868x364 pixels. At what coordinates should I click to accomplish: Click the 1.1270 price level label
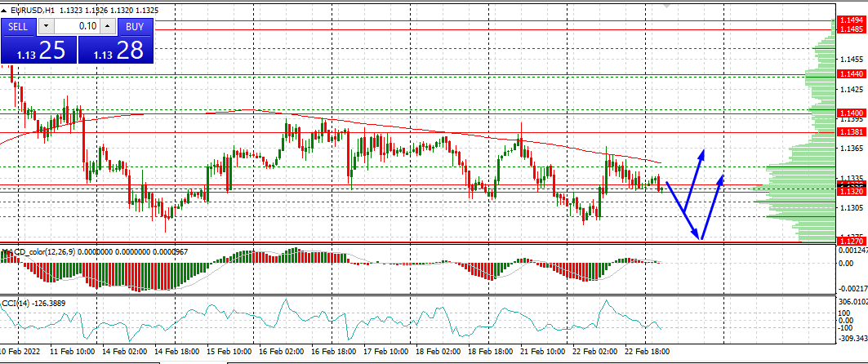tap(852, 241)
